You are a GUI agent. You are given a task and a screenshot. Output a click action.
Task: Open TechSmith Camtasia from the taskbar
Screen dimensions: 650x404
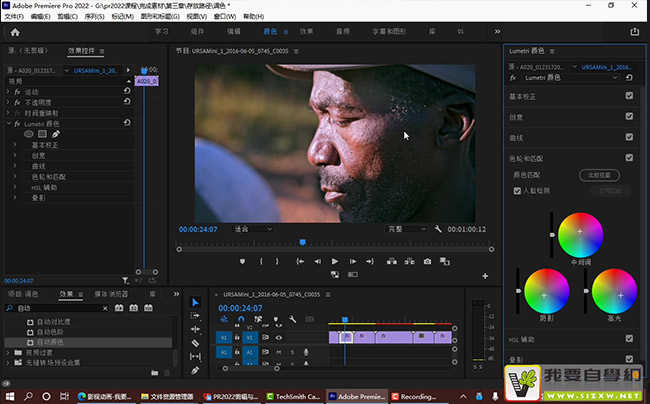[294, 397]
